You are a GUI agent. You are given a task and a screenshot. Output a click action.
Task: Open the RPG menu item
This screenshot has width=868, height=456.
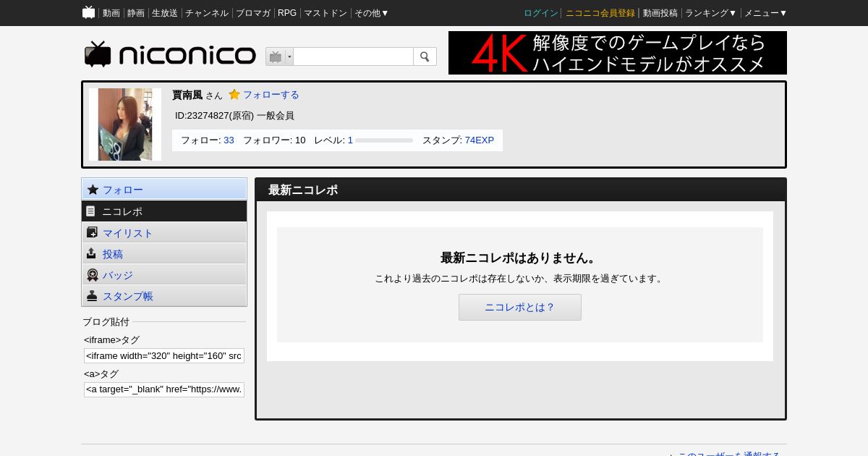tap(287, 13)
